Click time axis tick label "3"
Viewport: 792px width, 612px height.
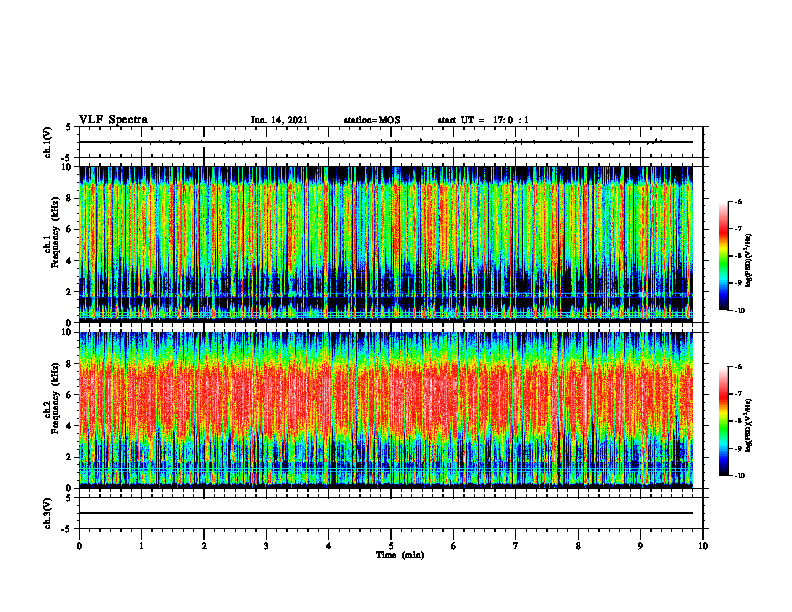(266, 546)
